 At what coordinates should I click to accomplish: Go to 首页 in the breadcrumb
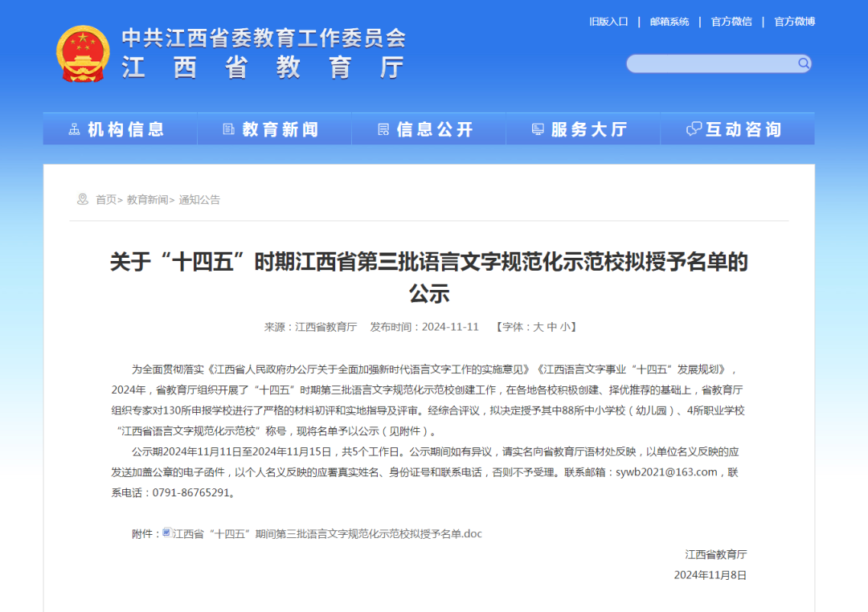[106, 200]
